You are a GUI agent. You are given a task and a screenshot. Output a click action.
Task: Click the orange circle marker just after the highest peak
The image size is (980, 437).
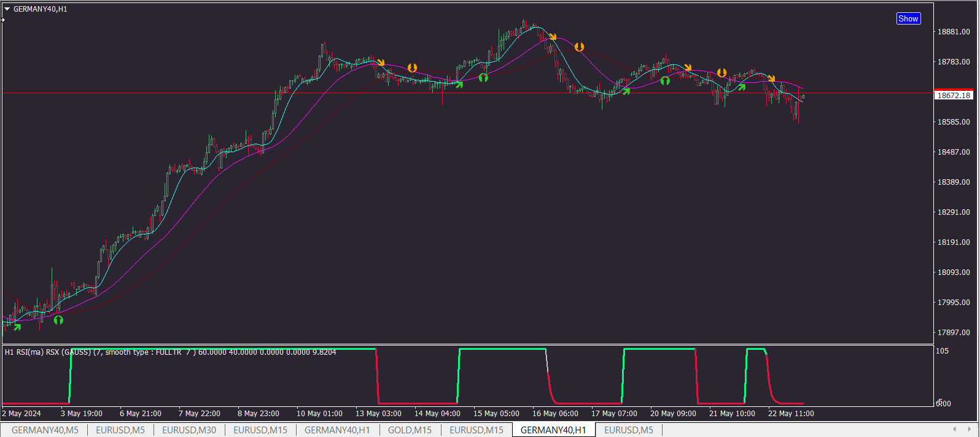point(579,47)
